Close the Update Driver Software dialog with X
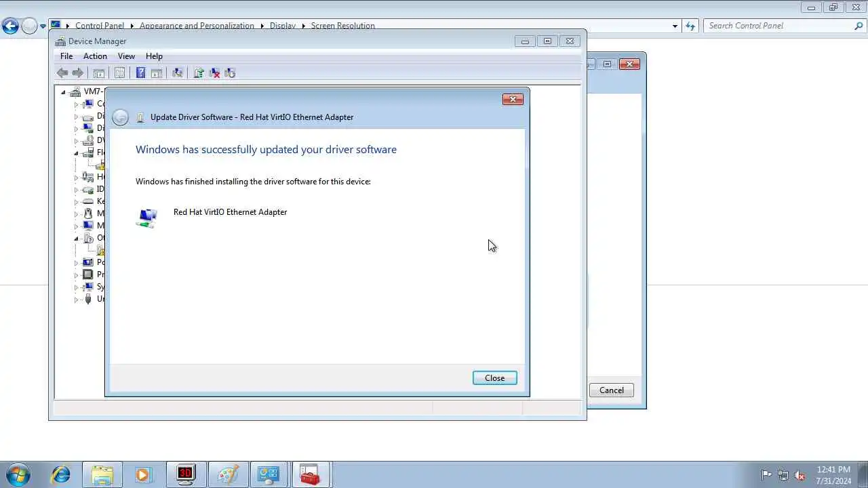Screen dimensions: 868x488 (513, 100)
